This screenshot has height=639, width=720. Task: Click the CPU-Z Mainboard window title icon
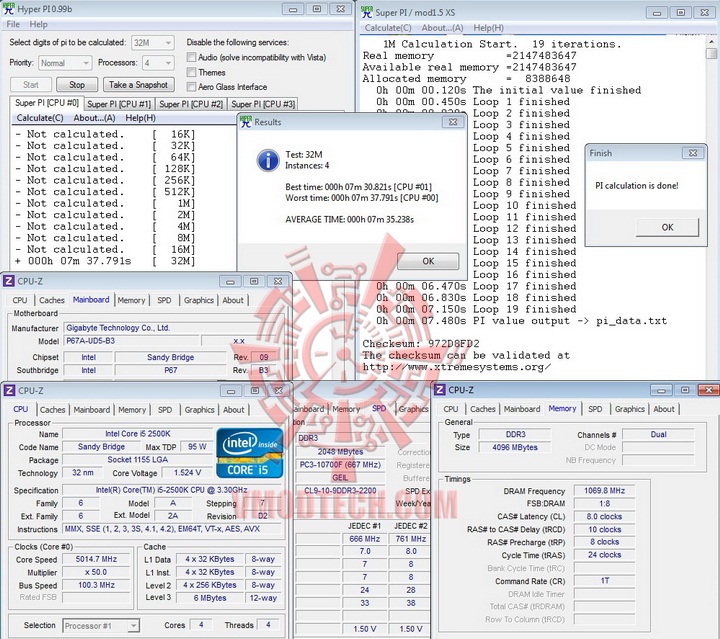pyautogui.click(x=9, y=281)
